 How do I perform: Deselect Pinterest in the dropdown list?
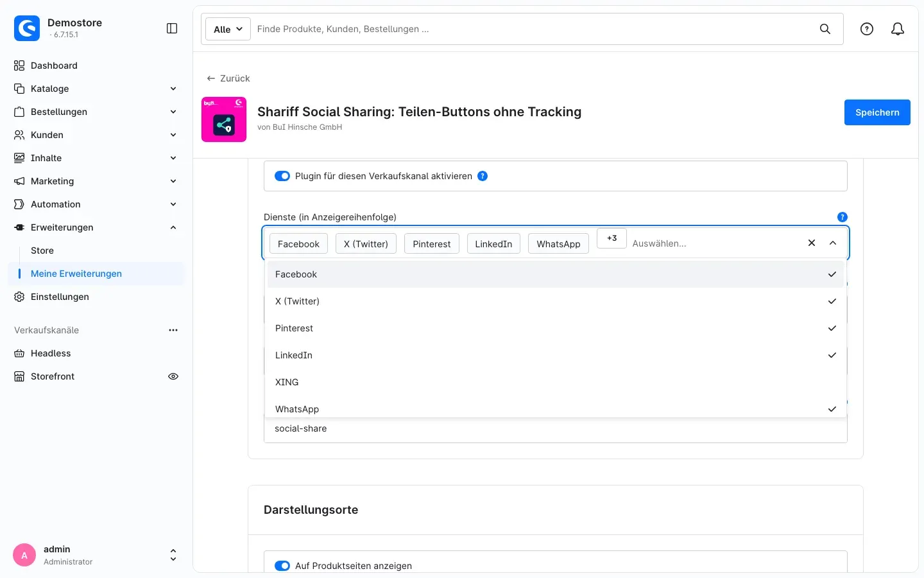tap(556, 328)
